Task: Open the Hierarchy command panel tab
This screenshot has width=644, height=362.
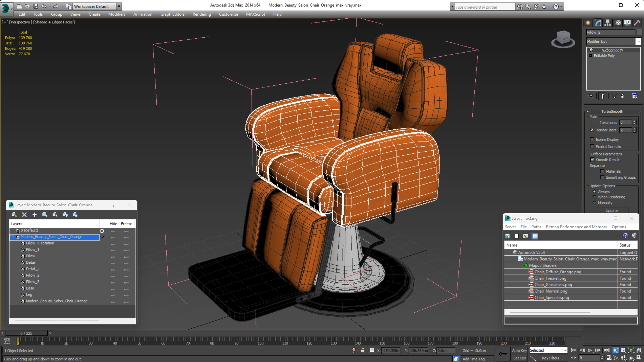Action: point(607,23)
